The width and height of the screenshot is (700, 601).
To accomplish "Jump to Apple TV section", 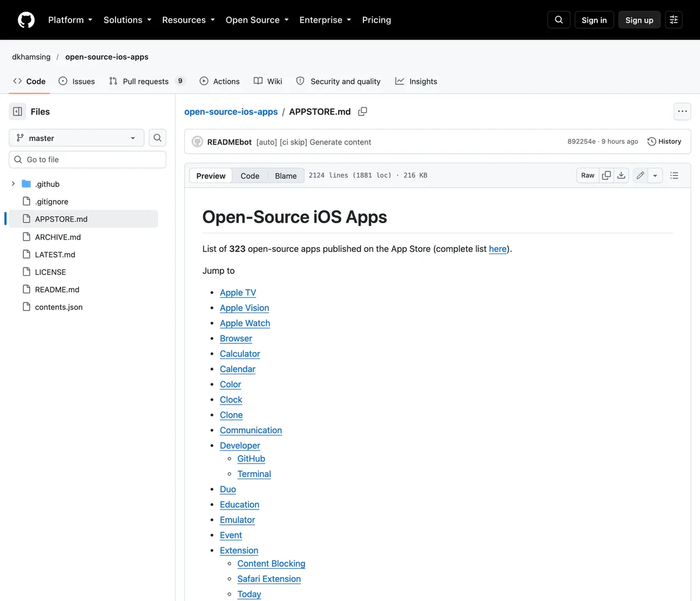I will click(238, 293).
